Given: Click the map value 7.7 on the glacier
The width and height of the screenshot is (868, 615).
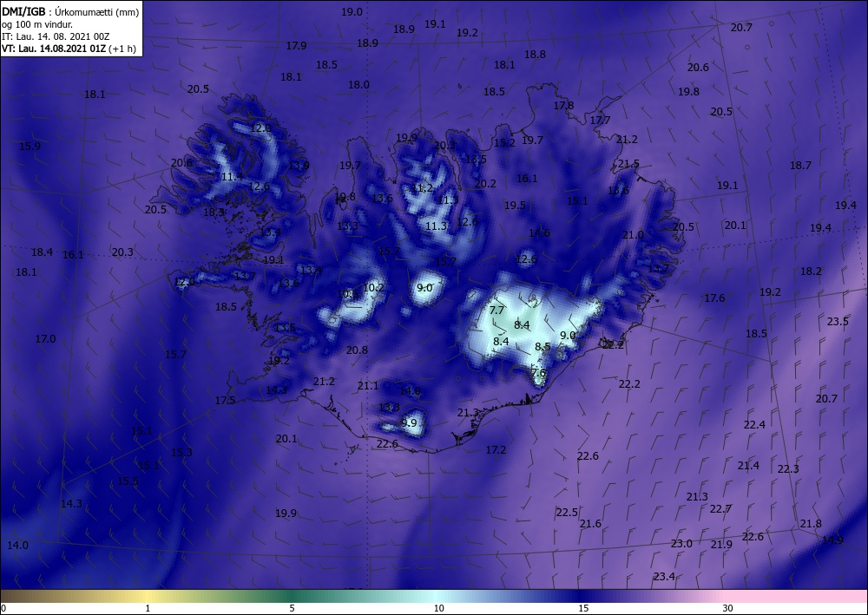Looking at the screenshot, I should [x=496, y=310].
